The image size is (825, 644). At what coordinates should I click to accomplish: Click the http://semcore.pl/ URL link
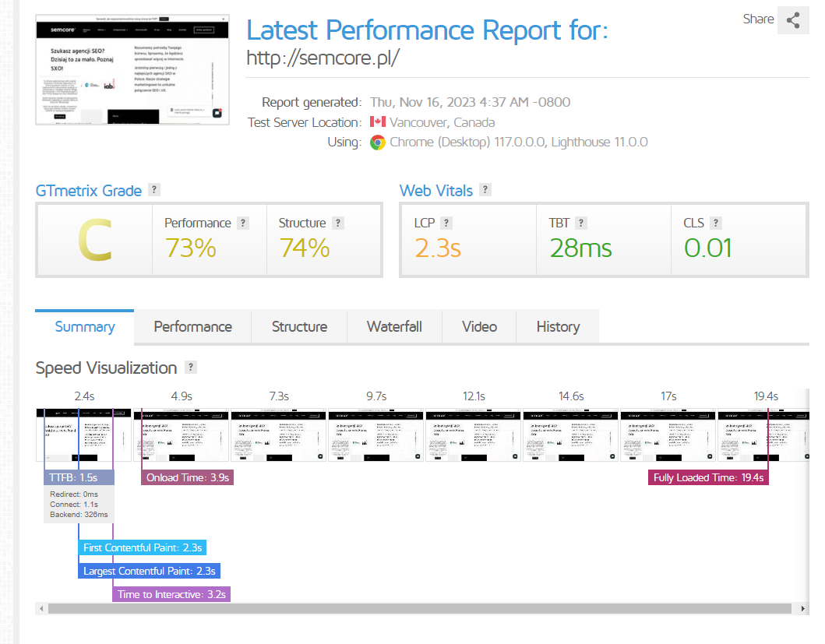(x=323, y=58)
